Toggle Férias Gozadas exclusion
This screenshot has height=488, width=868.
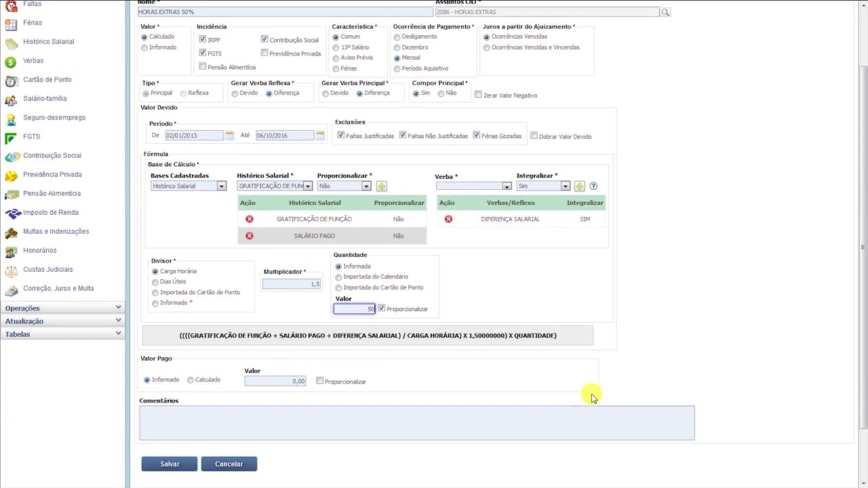coord(476,136)
